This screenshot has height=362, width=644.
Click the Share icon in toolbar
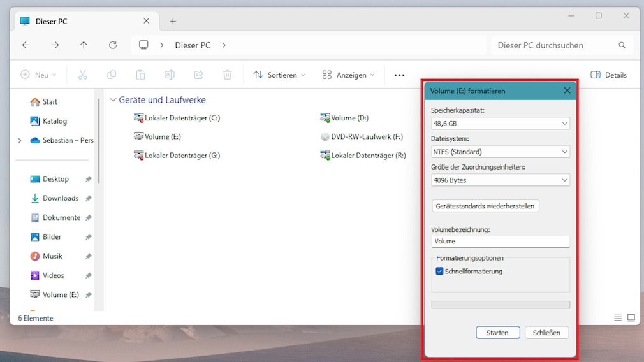pyautogui.click(x=198, y=75)
